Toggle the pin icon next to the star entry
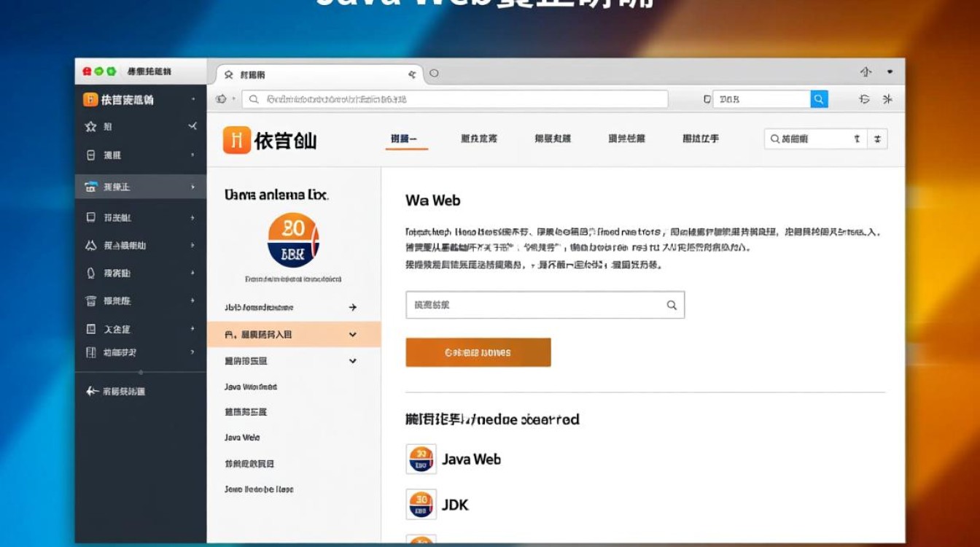980x547 pixels. point(192,126)
